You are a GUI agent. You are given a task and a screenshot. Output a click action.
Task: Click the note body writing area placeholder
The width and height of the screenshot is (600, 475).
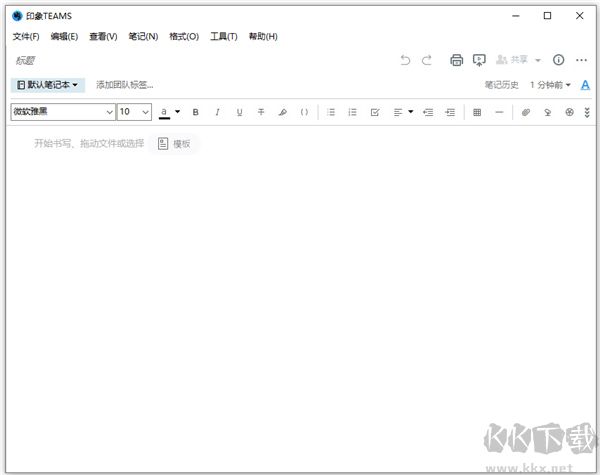[x=89, y=144]
